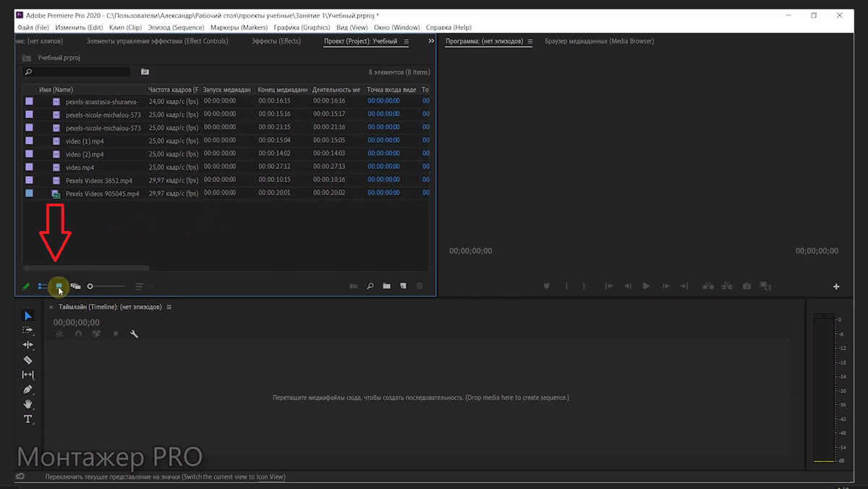Toggle Add Marker shield in Timeline header
This screenshot has width=868, height=489.
pyautogui.click(x=115, y=334)
